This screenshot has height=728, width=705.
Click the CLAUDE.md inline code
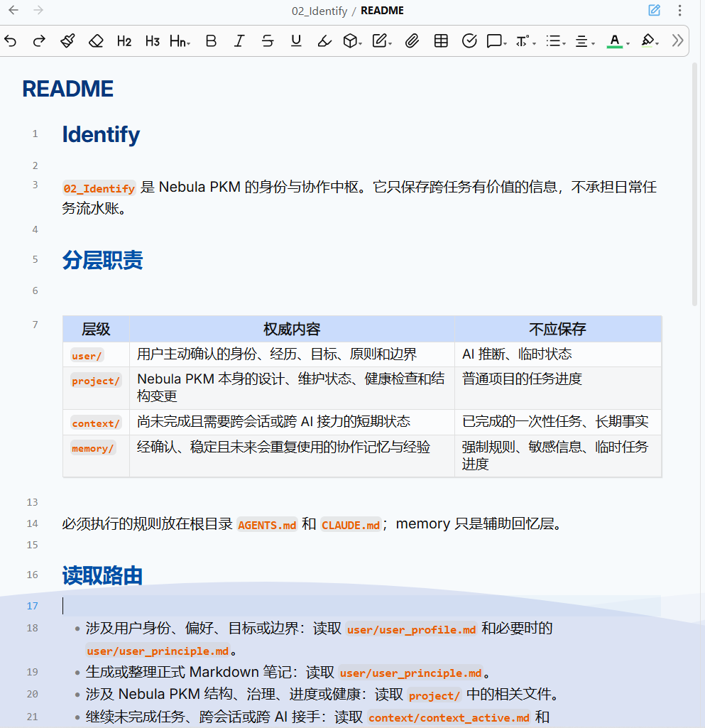[x=351, y=525]
